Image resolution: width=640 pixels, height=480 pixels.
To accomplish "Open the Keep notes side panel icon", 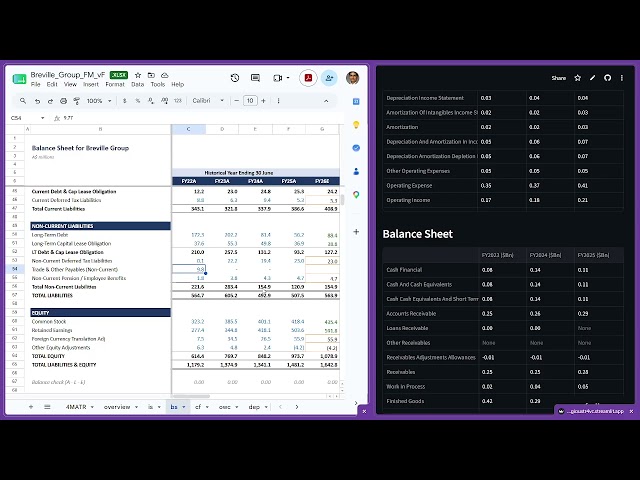I will pyautogui.click(x=356, y=124).
